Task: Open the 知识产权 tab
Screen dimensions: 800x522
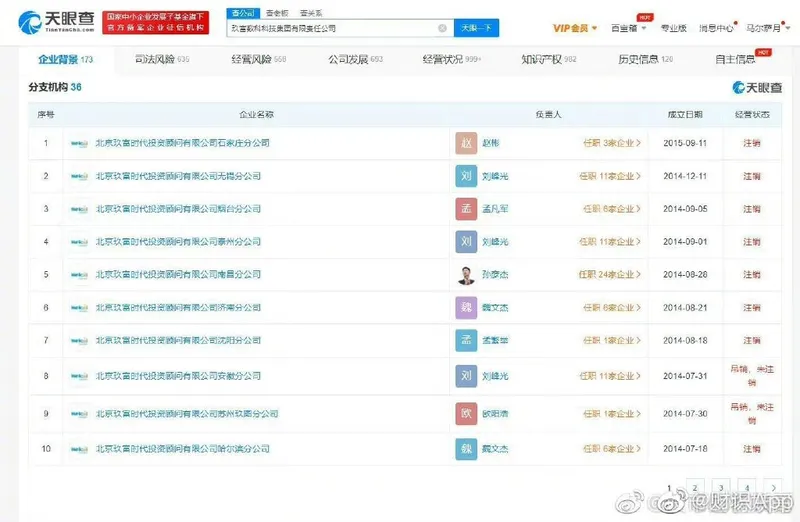Action: pyautogui.click(x=549, y=60)
